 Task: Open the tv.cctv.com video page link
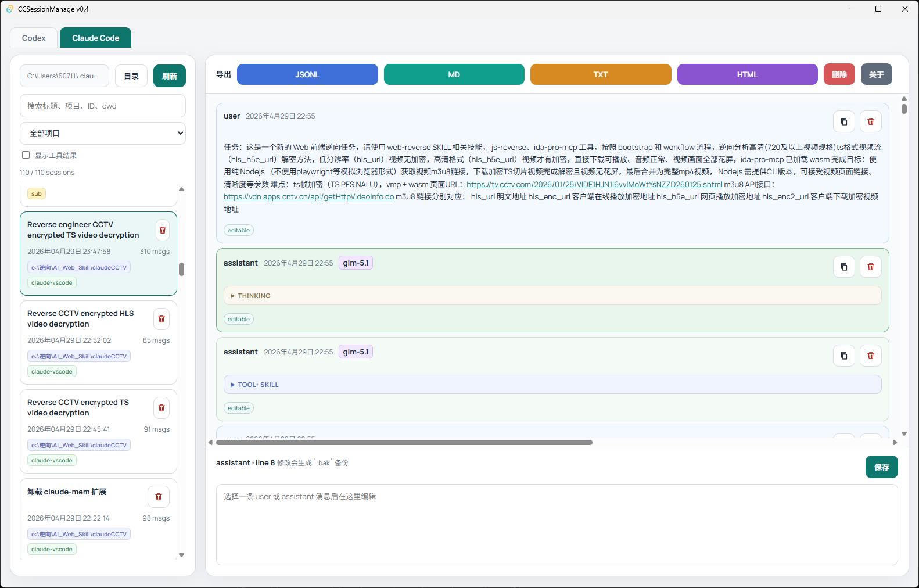point(594,184)
